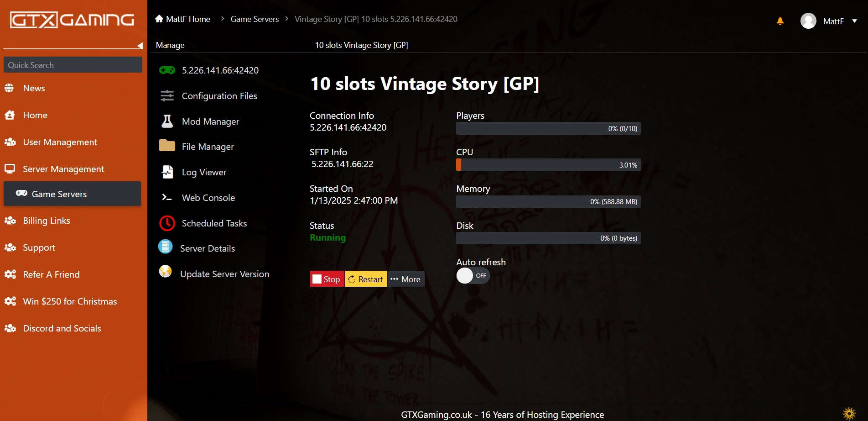Stop the running server
The image size is (868, 421).
pyautogui.click(x=327, y=279)
